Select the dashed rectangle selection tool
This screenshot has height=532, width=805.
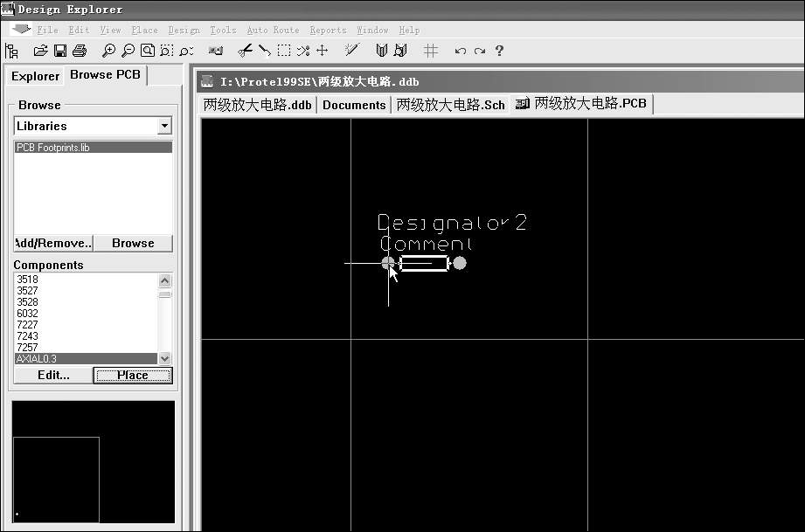(x=284, y=52)
